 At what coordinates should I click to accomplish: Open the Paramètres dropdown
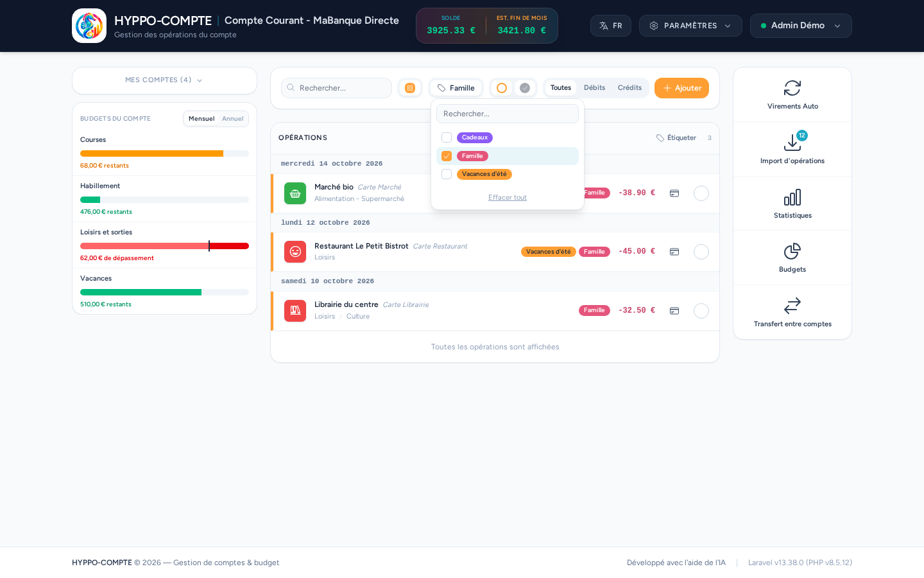coord(690,26)
